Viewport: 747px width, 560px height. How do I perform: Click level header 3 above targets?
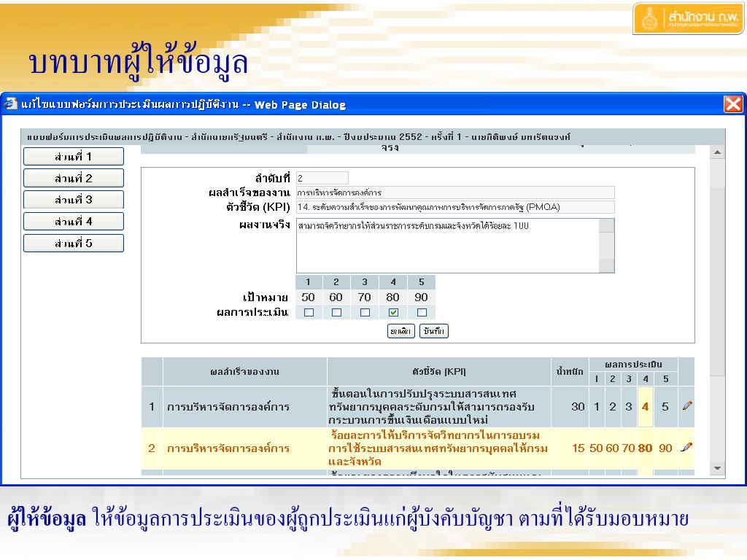tap(365, 282)
